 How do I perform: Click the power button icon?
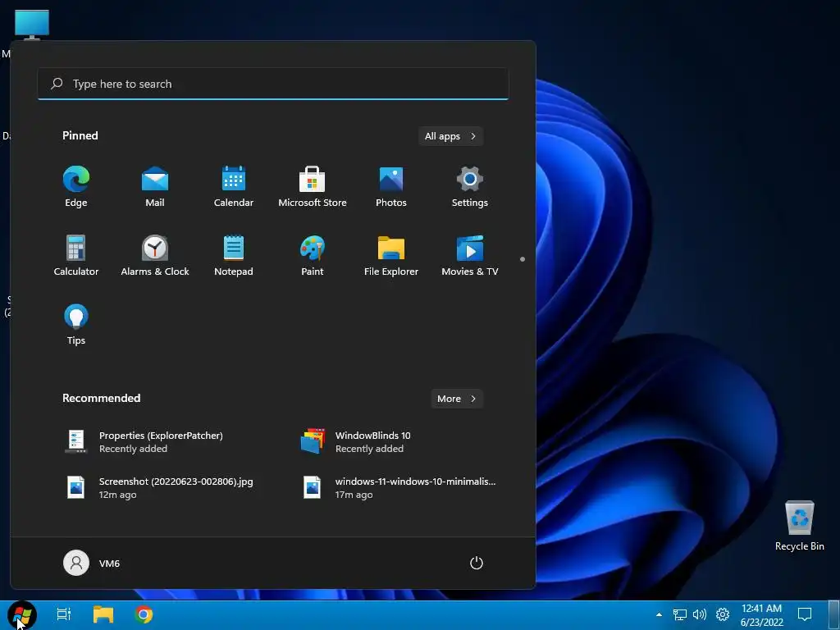pos(477,563)
